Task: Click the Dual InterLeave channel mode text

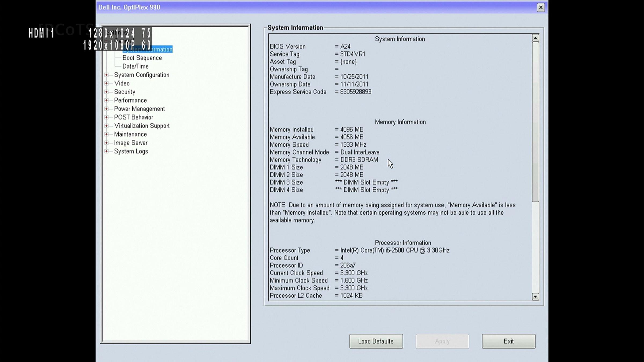Action: [360, 152]
